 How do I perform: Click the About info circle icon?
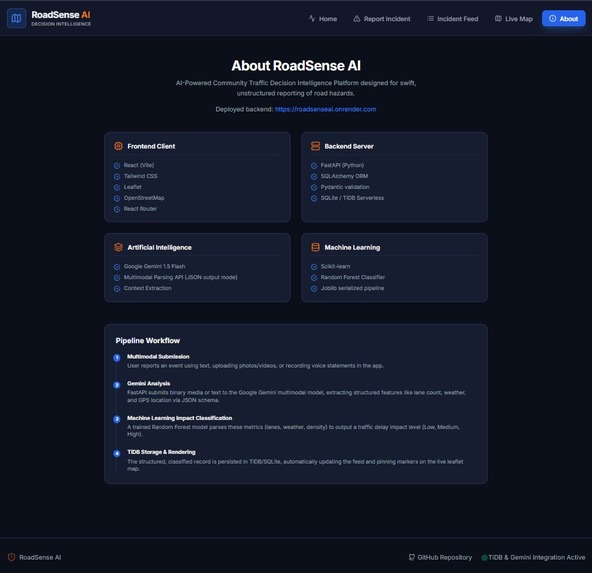552,18
